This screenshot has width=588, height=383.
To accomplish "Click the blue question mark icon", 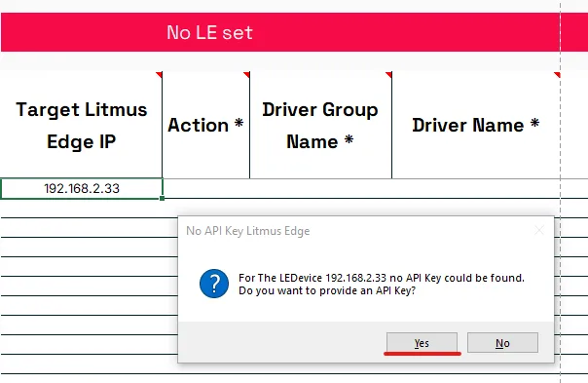I will (x=214, y=284).
